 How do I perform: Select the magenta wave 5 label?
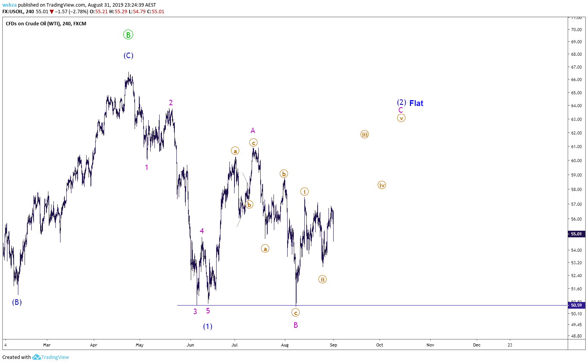(x=208, y=311)
